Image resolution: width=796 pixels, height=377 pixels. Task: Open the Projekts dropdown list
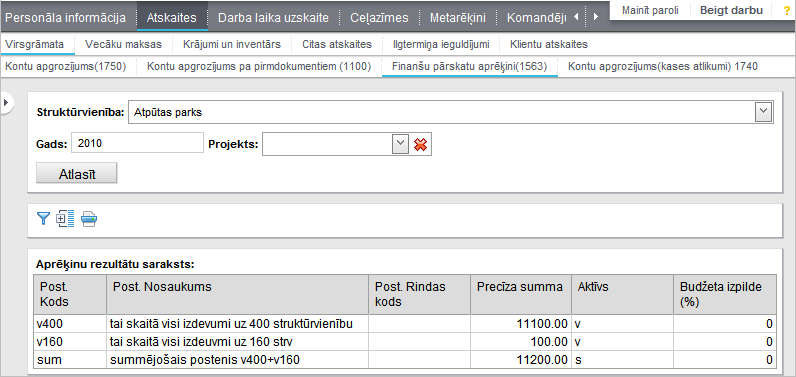[401, 144]
